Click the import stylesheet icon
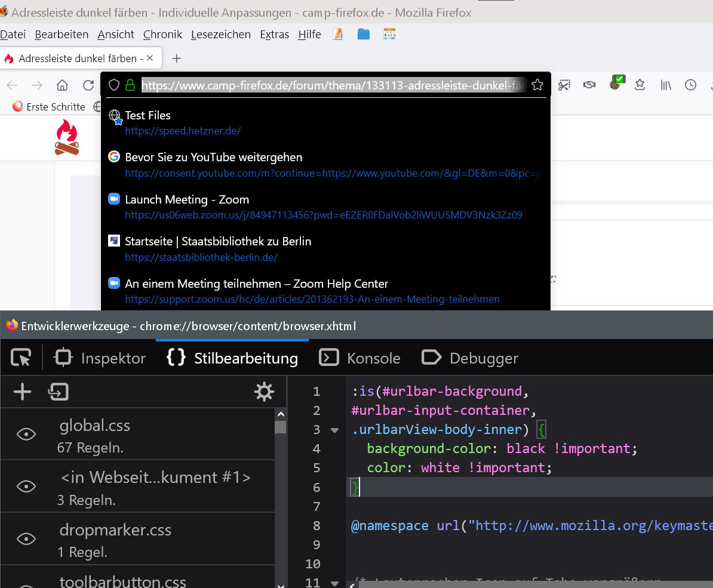The height and width of the screenshot is (588, 713). [x=59, y=392]
